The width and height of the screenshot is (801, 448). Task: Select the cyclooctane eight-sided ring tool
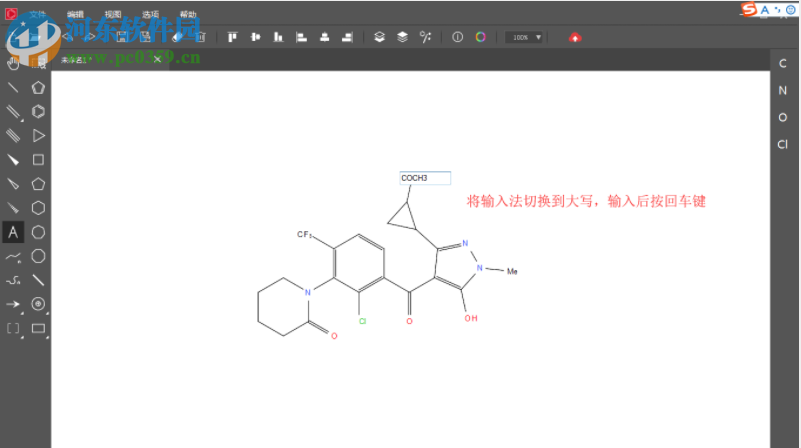click(38, 256)
